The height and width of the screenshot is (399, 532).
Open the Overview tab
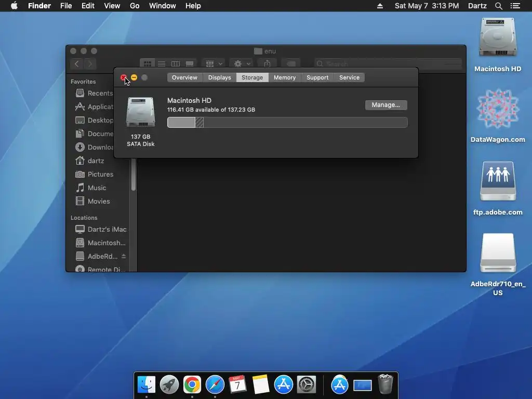(184, 77)
